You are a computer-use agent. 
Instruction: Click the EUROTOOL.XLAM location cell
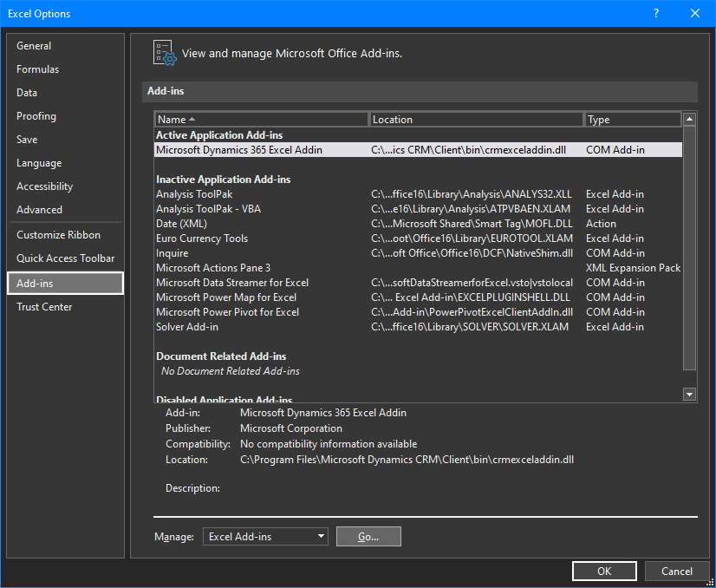472,238
